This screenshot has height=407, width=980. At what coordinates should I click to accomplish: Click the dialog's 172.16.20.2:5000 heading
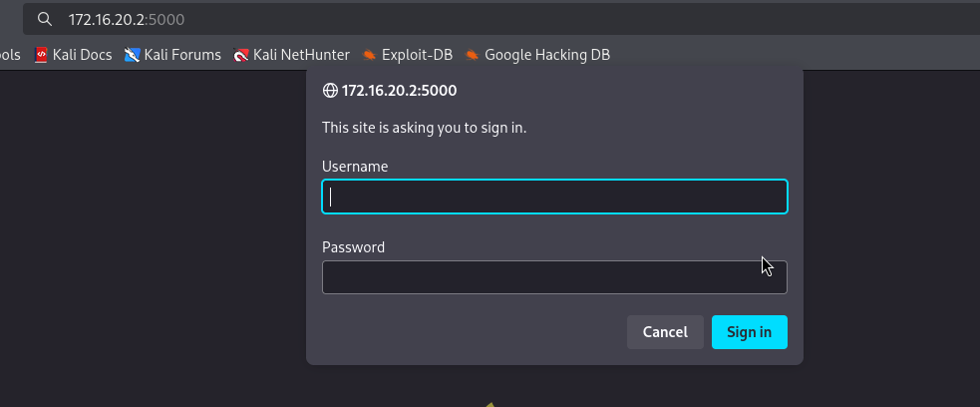tap(399, 91)
